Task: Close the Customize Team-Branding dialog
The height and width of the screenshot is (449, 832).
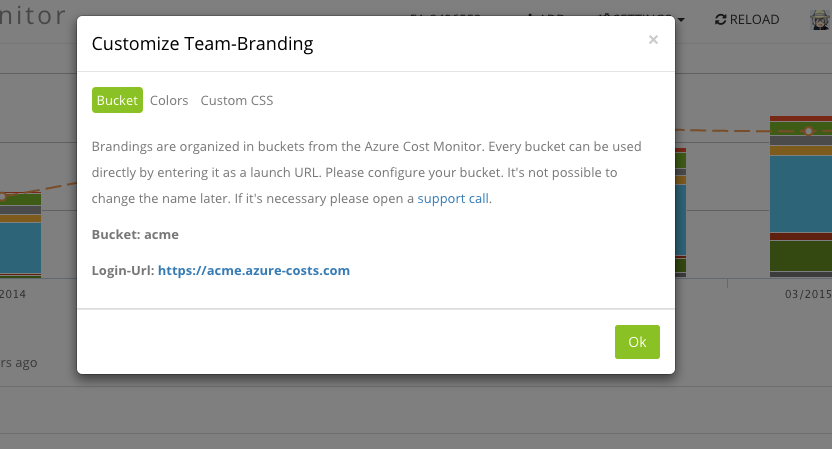Action: [653, 40]
